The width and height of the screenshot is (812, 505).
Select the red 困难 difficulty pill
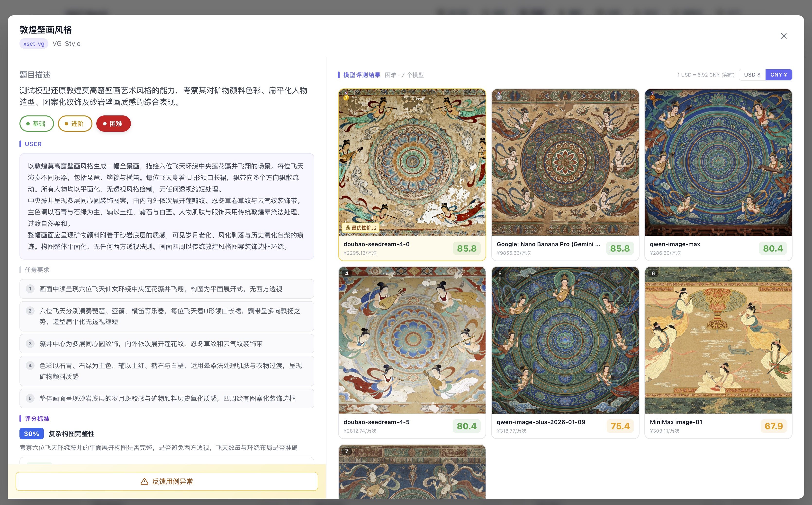tap(113, 124)
